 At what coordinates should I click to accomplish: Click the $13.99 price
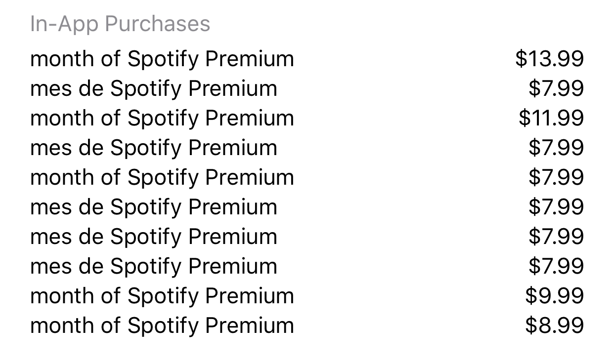coord(549,59)
